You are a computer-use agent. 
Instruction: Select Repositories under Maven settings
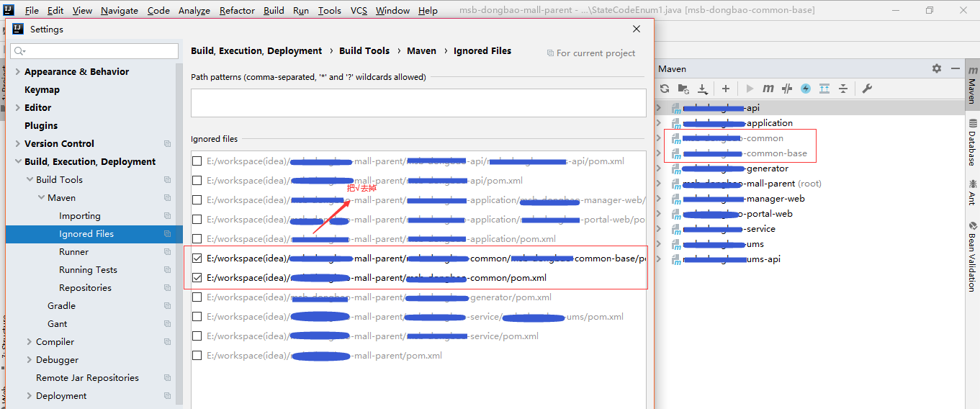click(x=85, y=288)
